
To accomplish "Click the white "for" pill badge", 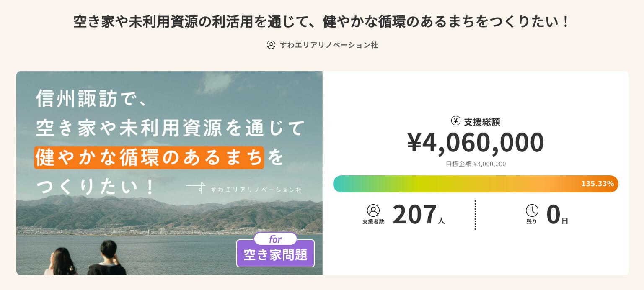I will pos(275,239).
